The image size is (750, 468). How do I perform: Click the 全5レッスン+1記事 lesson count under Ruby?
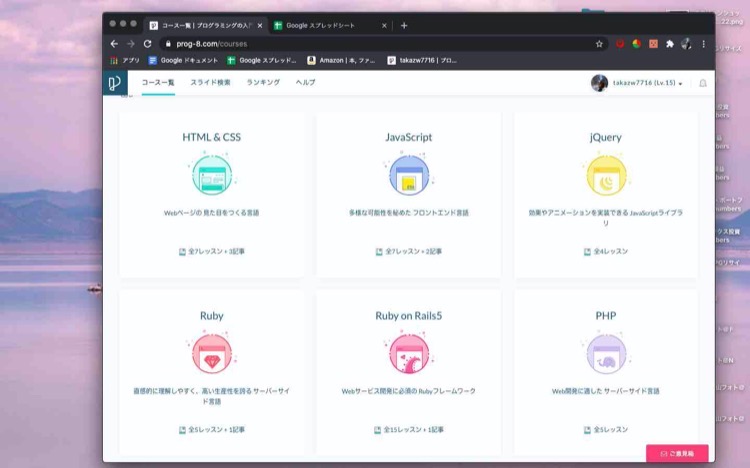pos(212,430)
